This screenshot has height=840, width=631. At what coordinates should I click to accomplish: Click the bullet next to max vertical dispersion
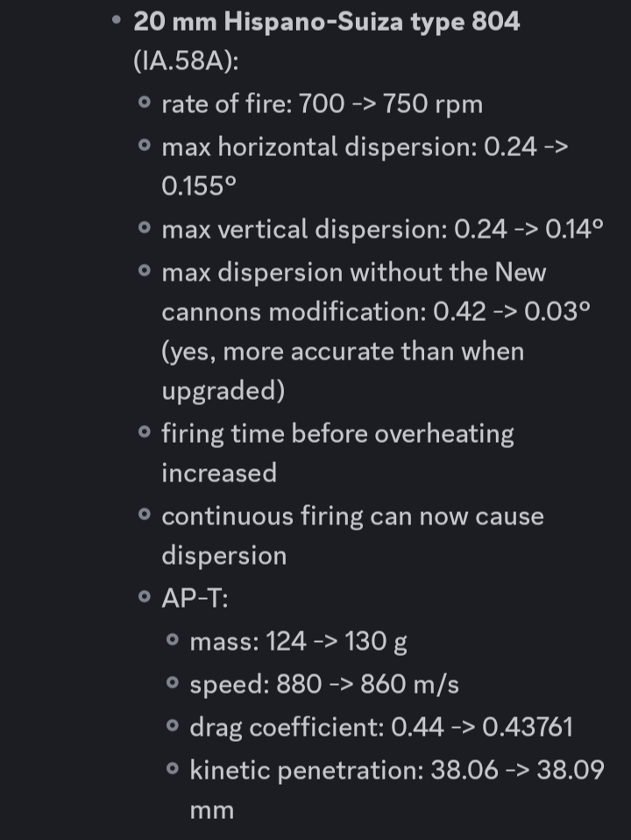pos(144,227)
